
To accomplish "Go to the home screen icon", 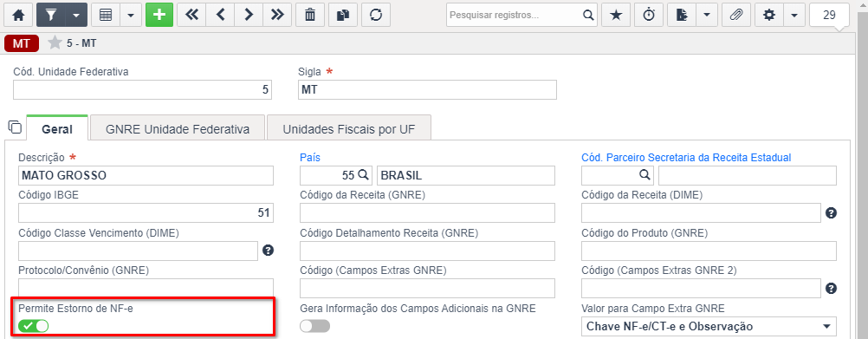I will [x=18, y=15].
